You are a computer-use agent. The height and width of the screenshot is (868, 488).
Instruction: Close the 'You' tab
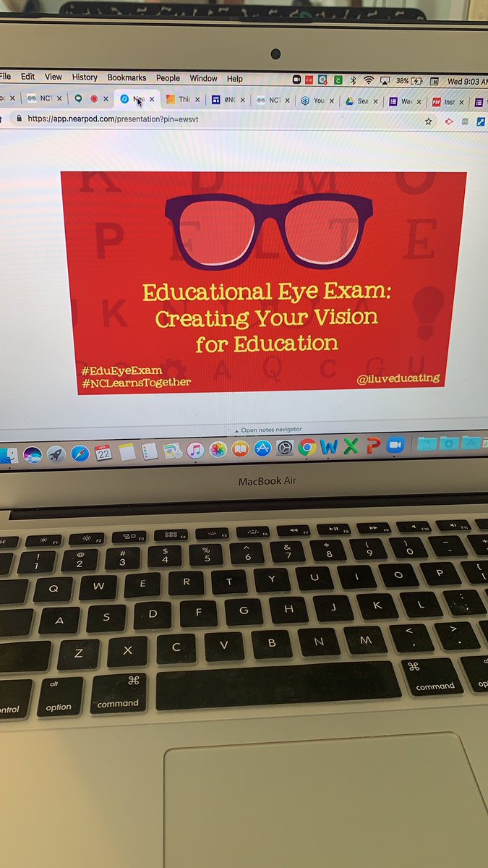[332, 101]
